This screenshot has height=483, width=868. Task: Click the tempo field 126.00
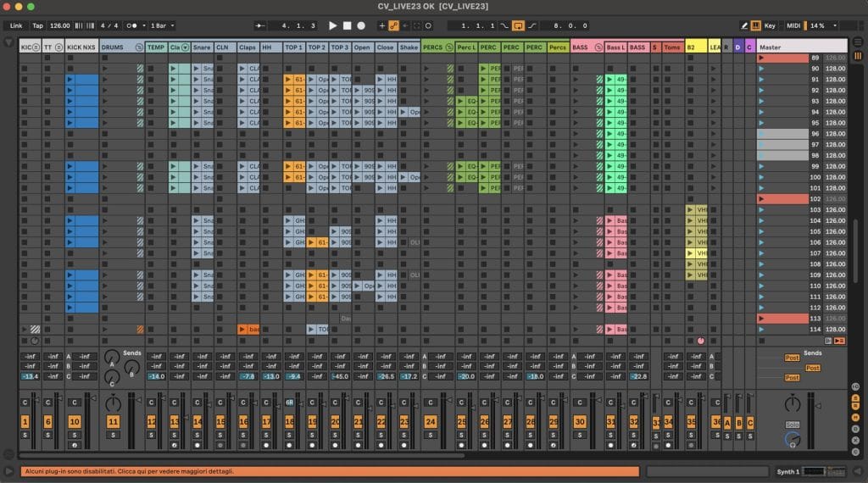point(60,25)
